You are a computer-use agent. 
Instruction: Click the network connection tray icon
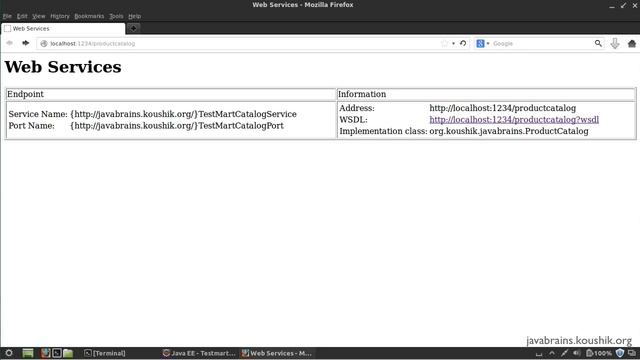pos(564,353)
